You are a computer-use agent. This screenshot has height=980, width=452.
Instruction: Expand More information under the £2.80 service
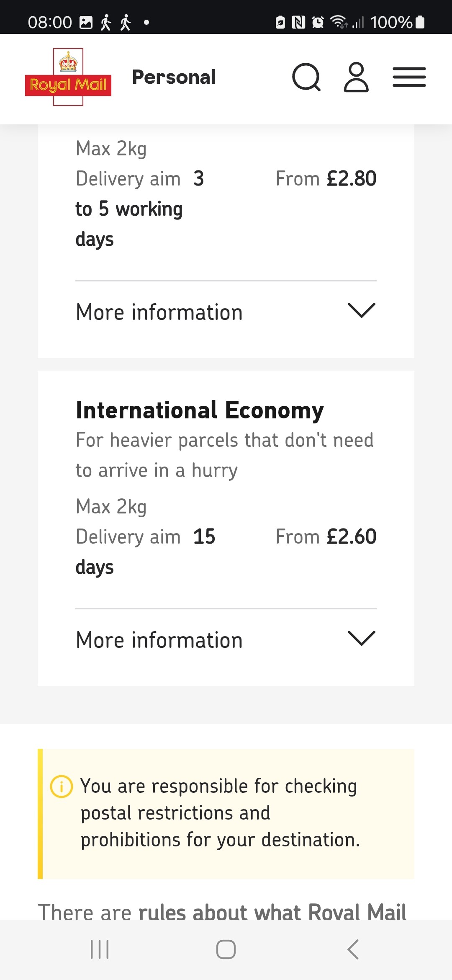pos(159,312)
